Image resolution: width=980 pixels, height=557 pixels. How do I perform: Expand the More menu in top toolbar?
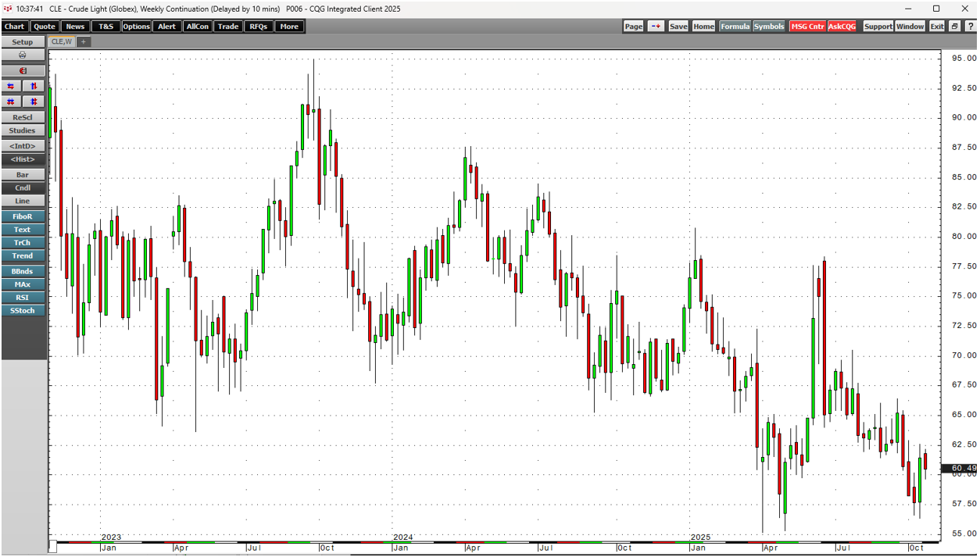289,27
